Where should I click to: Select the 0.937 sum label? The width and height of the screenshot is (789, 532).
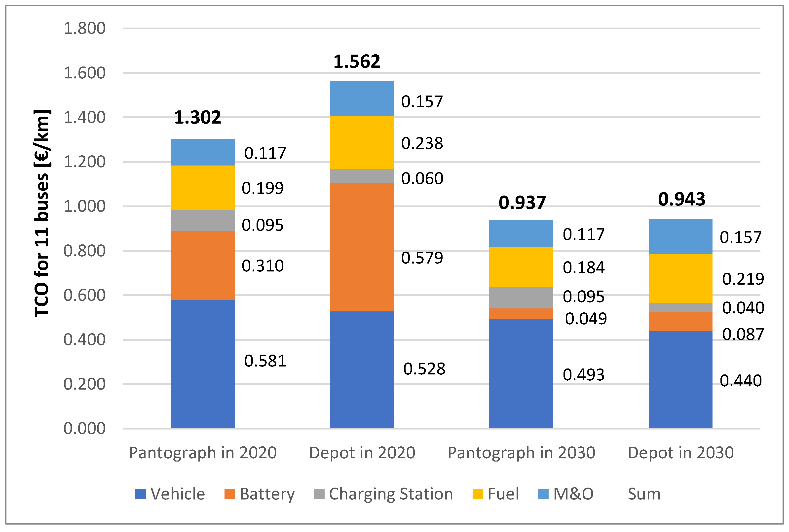[522, 203]
